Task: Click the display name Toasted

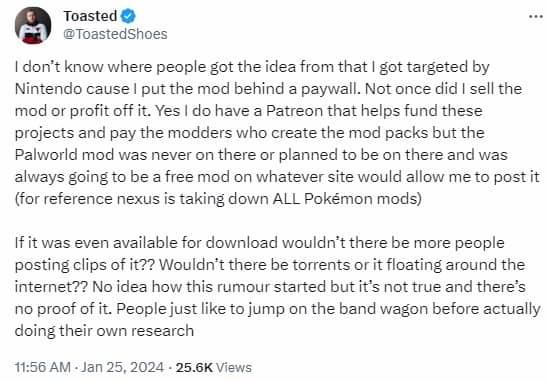Action: pos(90,16)
